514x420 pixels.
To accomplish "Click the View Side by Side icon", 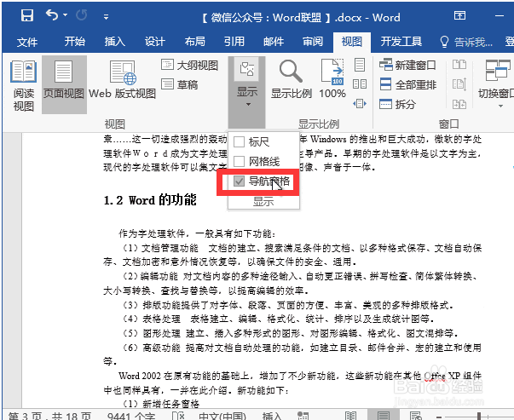I will point(459,65).
